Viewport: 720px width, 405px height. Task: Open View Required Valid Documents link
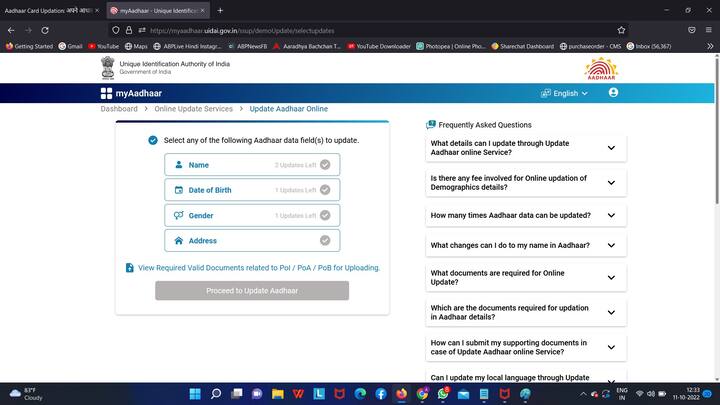tap(259, 268)
